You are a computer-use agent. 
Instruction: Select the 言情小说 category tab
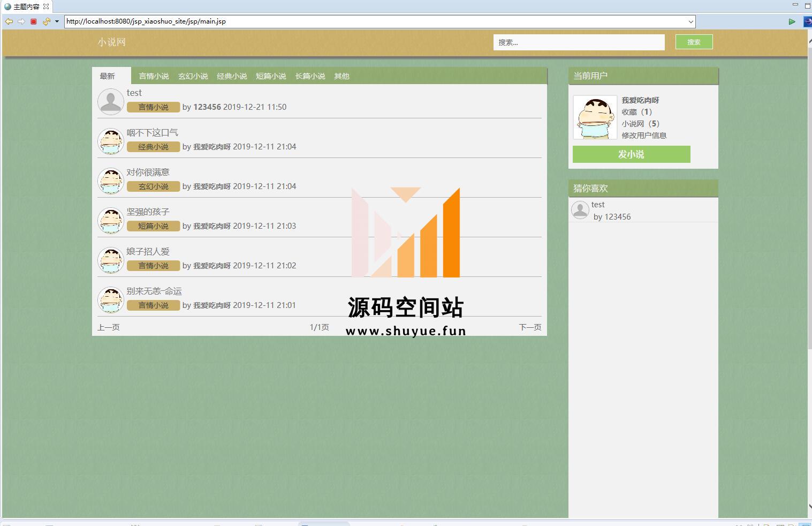pos(154,76)
